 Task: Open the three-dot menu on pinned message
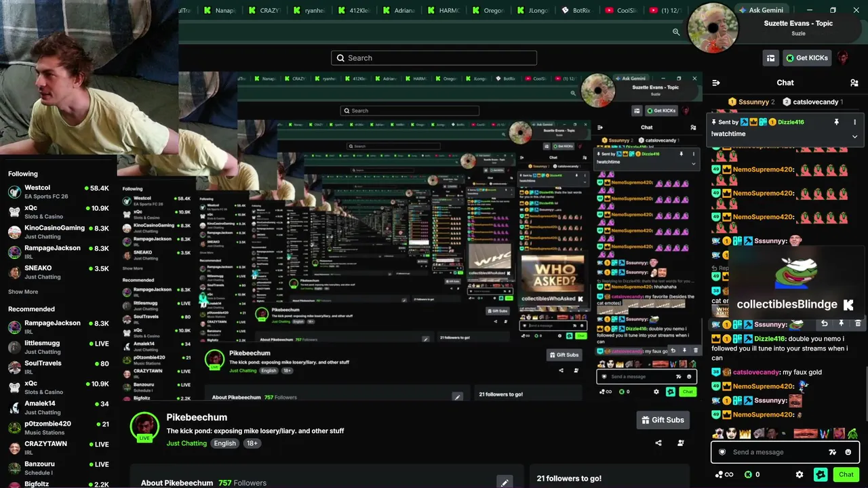pyautogui.click(x=854, y=122)
